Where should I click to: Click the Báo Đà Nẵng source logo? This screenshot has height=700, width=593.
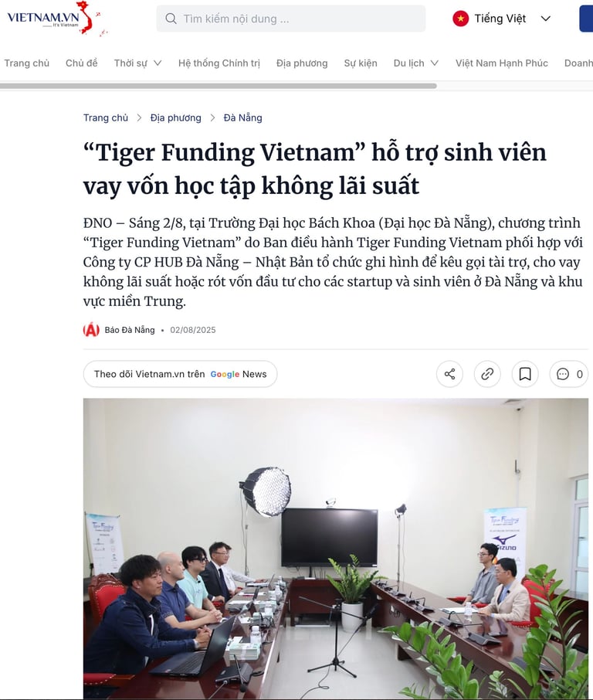tap(91, 330)
